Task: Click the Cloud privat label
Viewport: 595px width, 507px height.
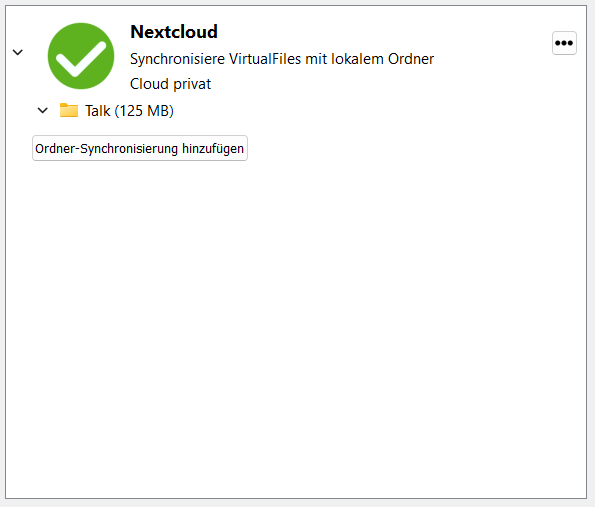Action: [x=170, y=84]
